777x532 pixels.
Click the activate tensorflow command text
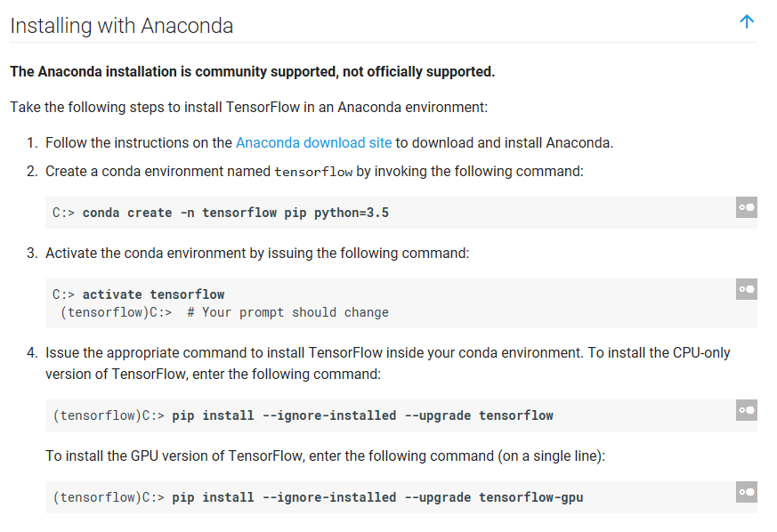153,294
